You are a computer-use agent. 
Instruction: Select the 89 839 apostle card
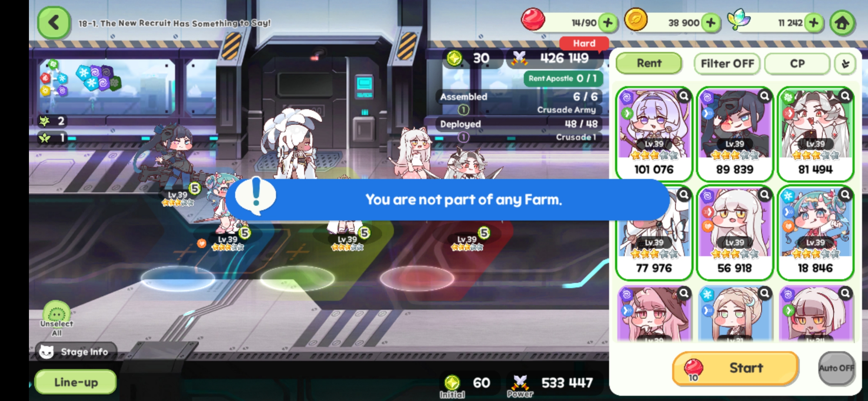click(734, 134)
